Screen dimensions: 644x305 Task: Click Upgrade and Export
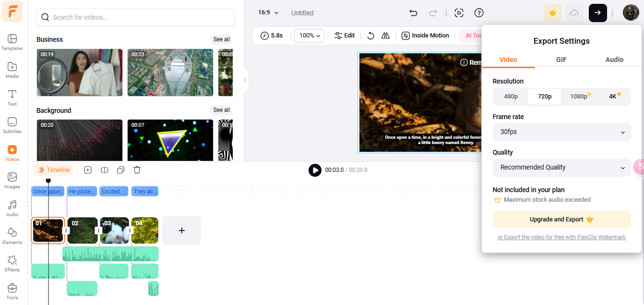pos(561,219)
